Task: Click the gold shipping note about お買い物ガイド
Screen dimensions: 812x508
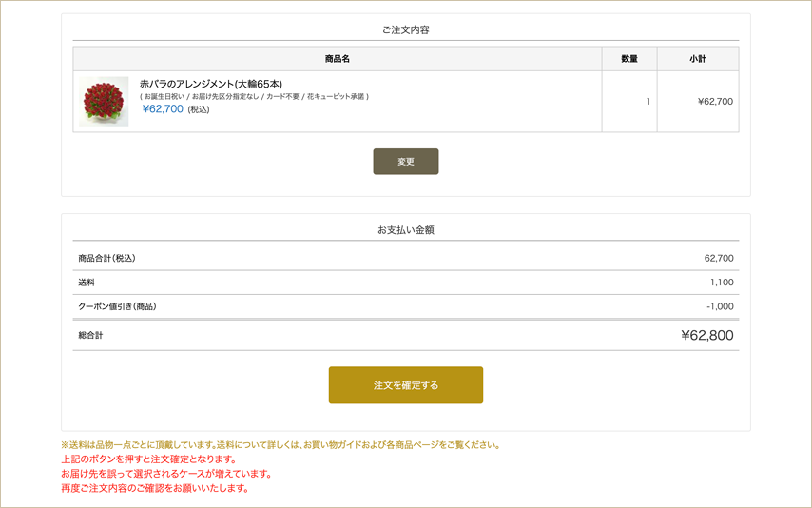Action: [280, 444]
